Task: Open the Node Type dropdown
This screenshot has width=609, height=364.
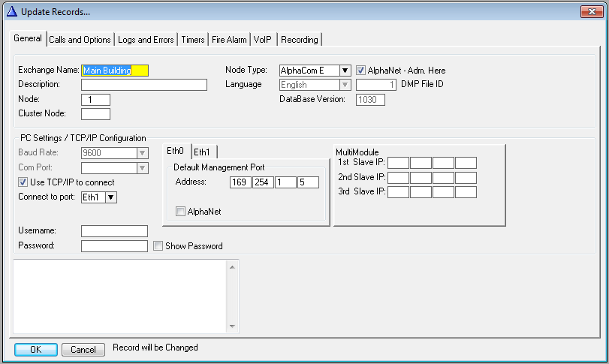Action: click(x=345, y=71)
